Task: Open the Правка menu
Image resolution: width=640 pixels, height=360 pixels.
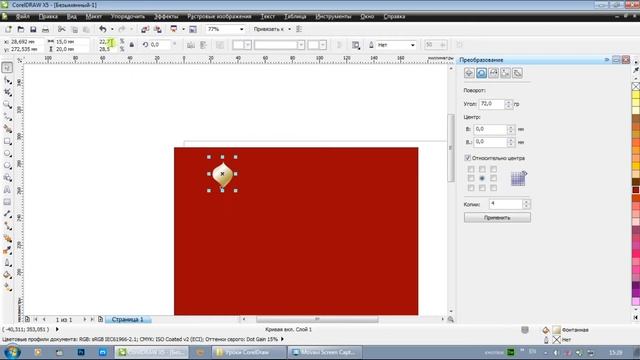Action: pyautogui.click(x=48, y=16)
